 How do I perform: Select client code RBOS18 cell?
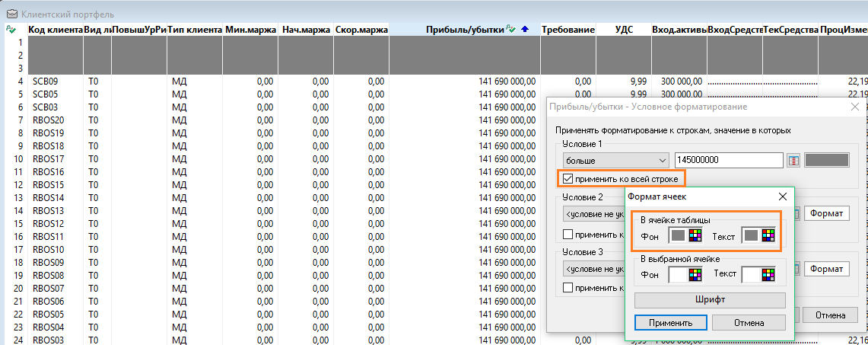(x=56, y=145)
